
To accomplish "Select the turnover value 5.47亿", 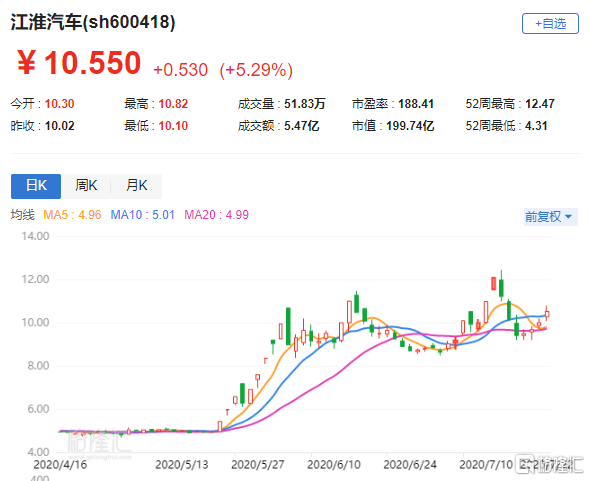I will [x=302, y=126].
